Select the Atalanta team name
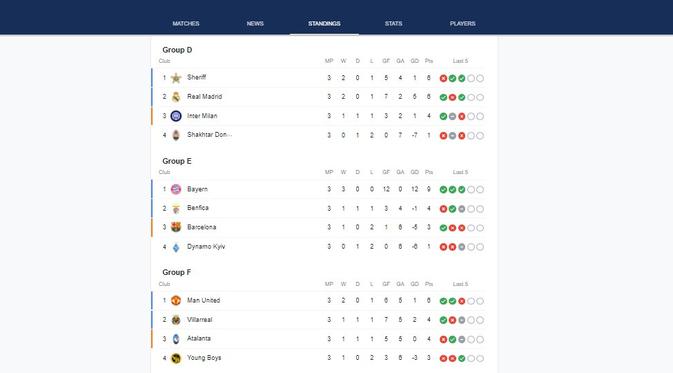Image resolution: width=673 pixels, height=373 pixels. coord(199,339)
